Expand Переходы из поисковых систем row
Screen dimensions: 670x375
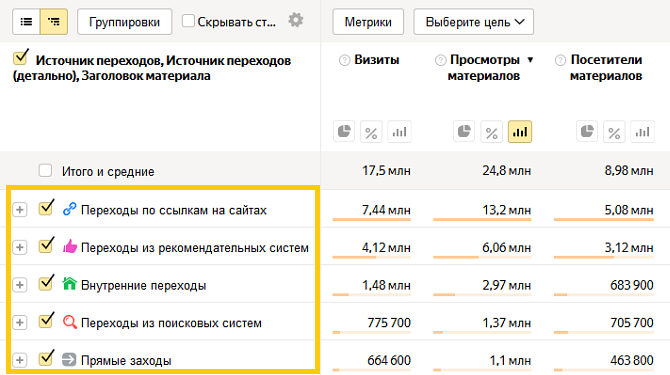coord(20,322)
